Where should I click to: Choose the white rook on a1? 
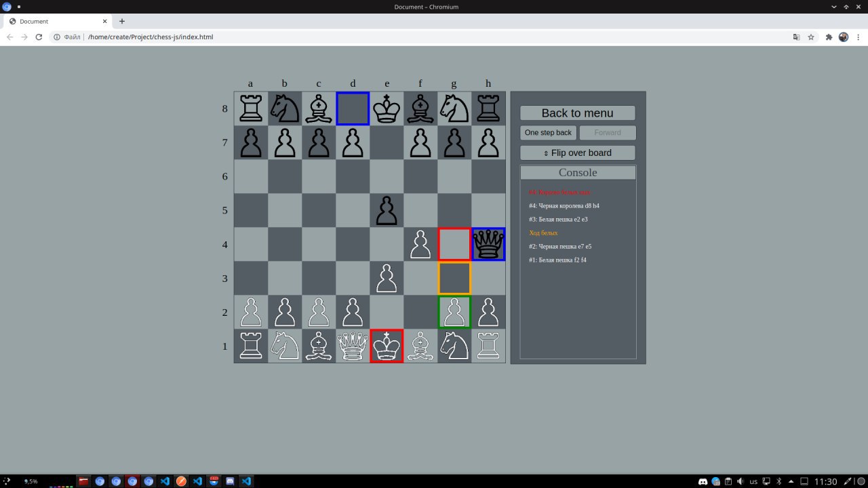pyautogui.click(x=251, y=346)
